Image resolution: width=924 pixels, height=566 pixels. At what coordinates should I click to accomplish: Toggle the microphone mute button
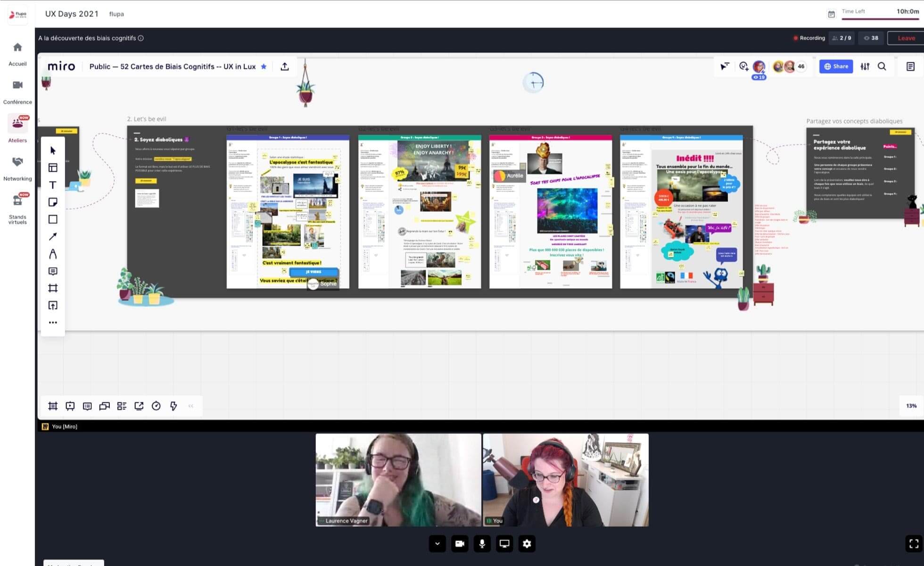482,544
